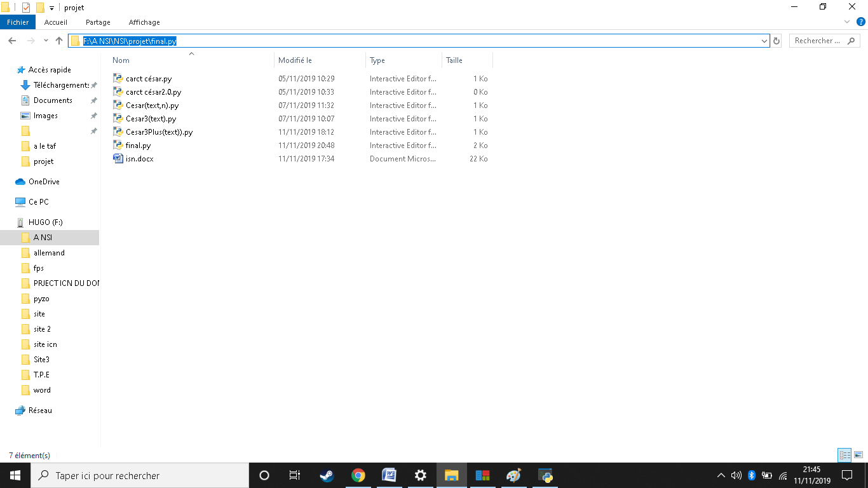The height and width of the screenshot is (488, 868).
Task: Open Accès rapide star in sidebar
Action: [x=21, y=70]
